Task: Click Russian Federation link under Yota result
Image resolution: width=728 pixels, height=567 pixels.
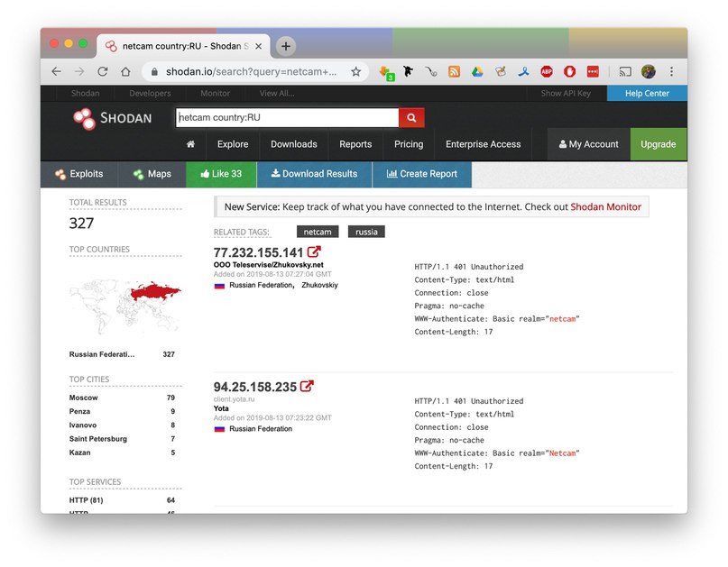Action: click(x=261, y=429)
